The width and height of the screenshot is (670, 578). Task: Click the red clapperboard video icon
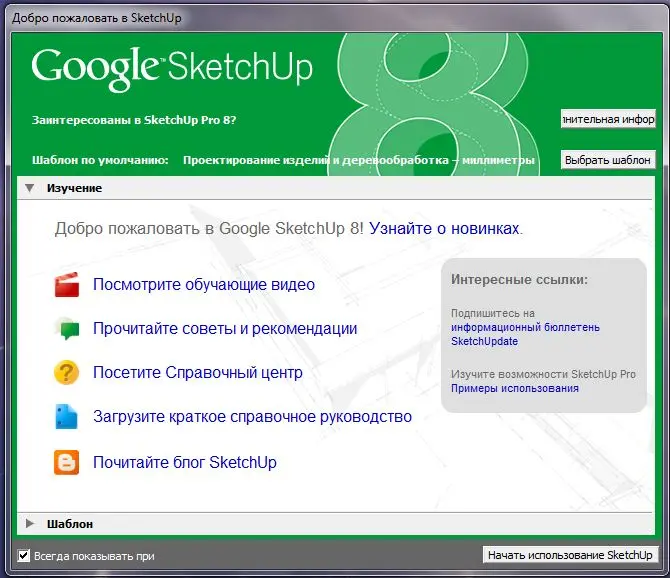point(67,285)
